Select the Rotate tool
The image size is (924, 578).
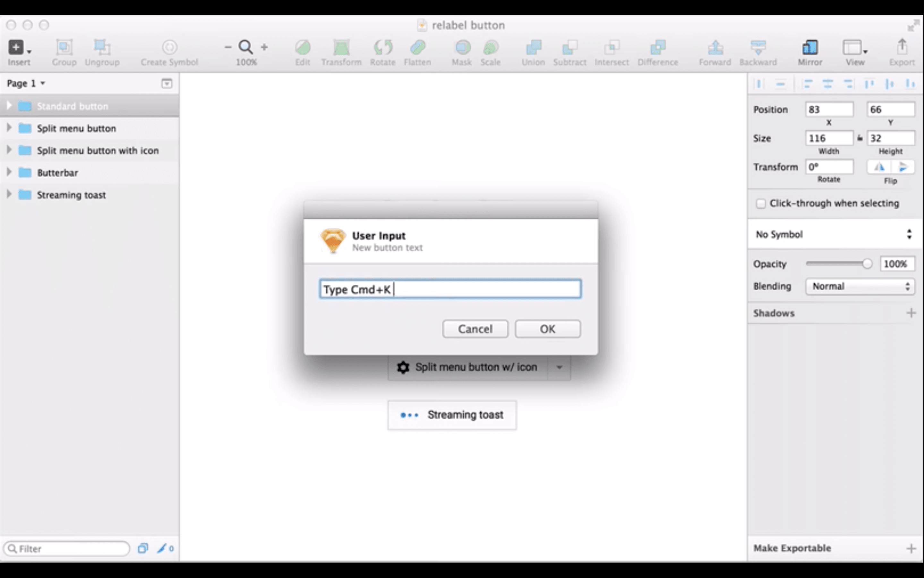tap(382, 48)
